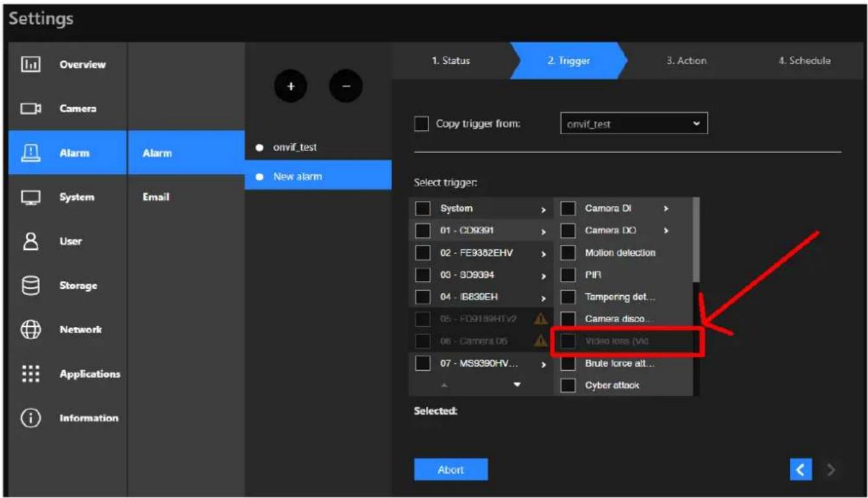Go to the 1. Status step tab
Viewport: 868px width, 498px height.
[451, 61]
